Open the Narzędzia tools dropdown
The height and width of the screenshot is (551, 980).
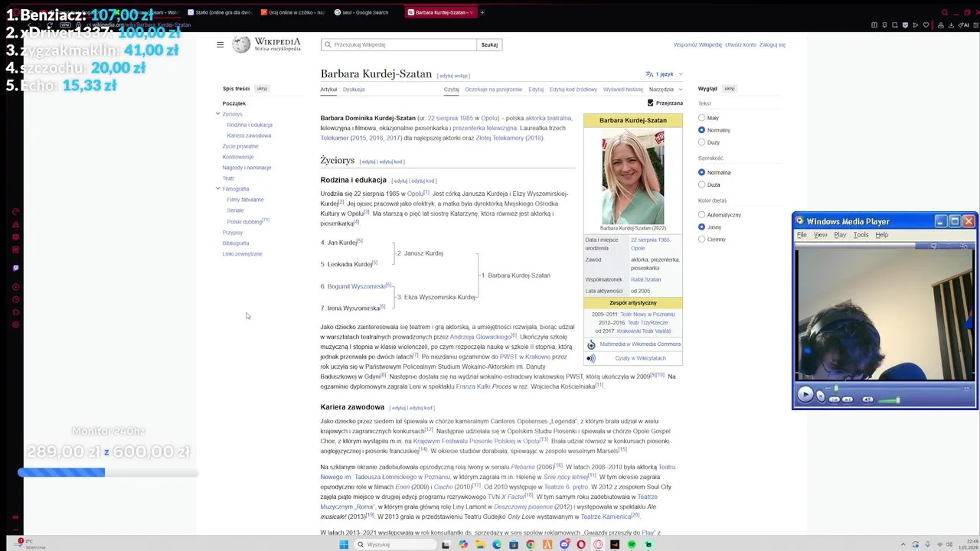click(x=665, y=90)
